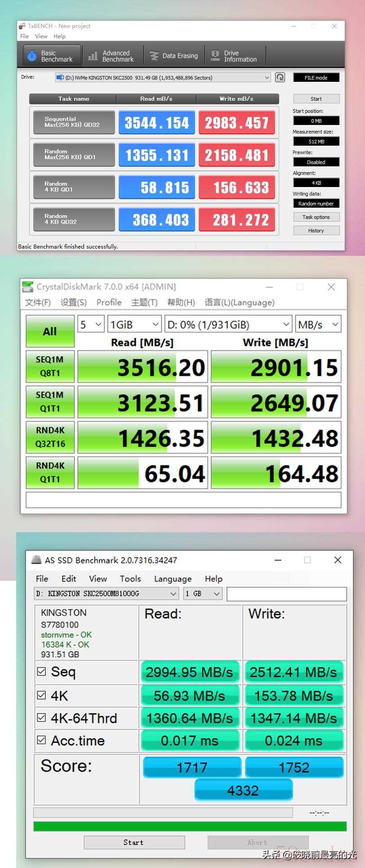The height and width of the screenshot is (868, 365).
Task: Open Task options in TxBENCH
Action: [x=316, y=217]
